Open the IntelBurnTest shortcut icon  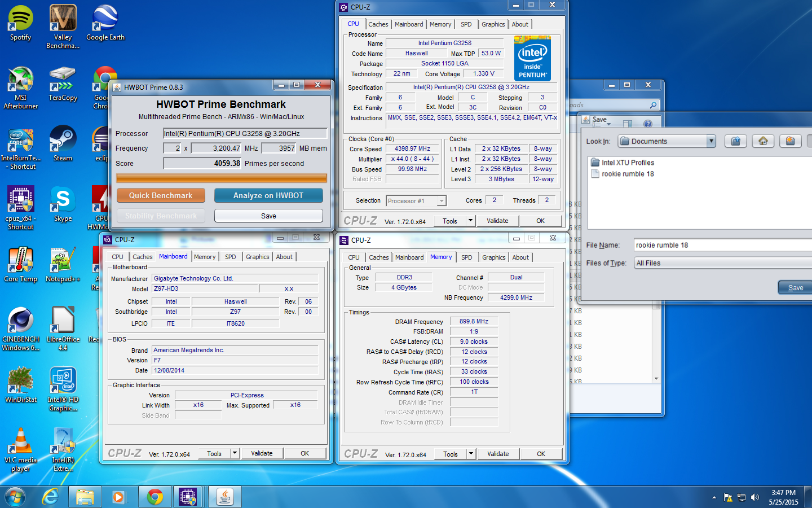tap(20, 148)
